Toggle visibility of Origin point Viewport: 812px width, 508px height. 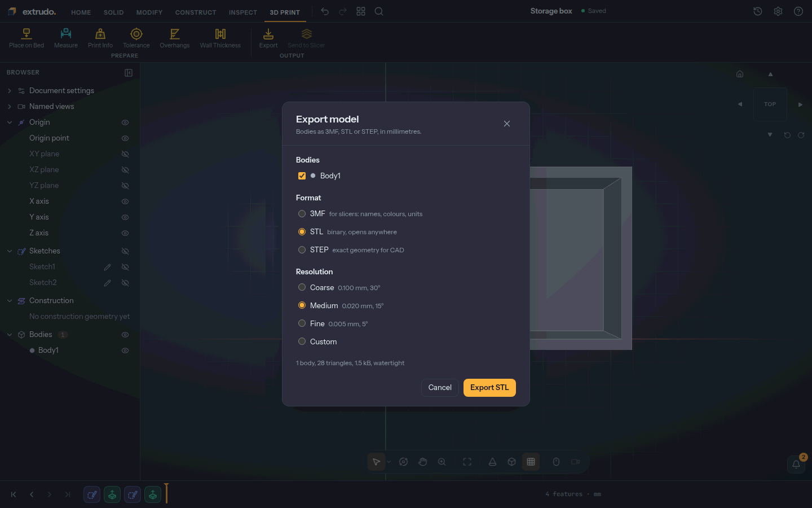click(125, 138)
